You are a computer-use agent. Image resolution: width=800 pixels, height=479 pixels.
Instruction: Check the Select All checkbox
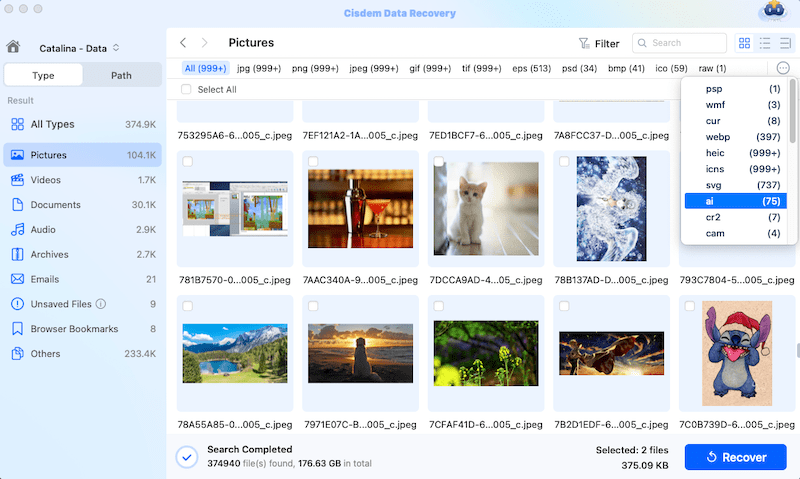tap(186, 89)
